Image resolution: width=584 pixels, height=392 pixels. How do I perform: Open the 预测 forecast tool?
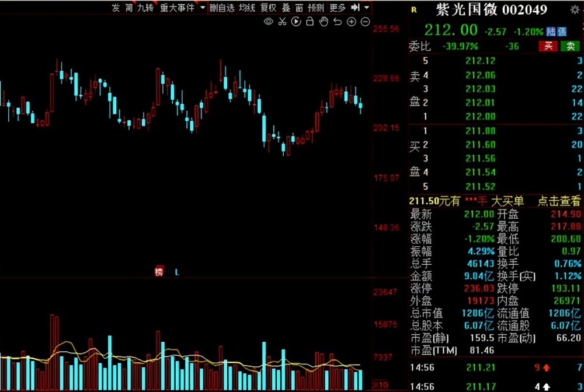pyautogui.click(x=316, y=8)
